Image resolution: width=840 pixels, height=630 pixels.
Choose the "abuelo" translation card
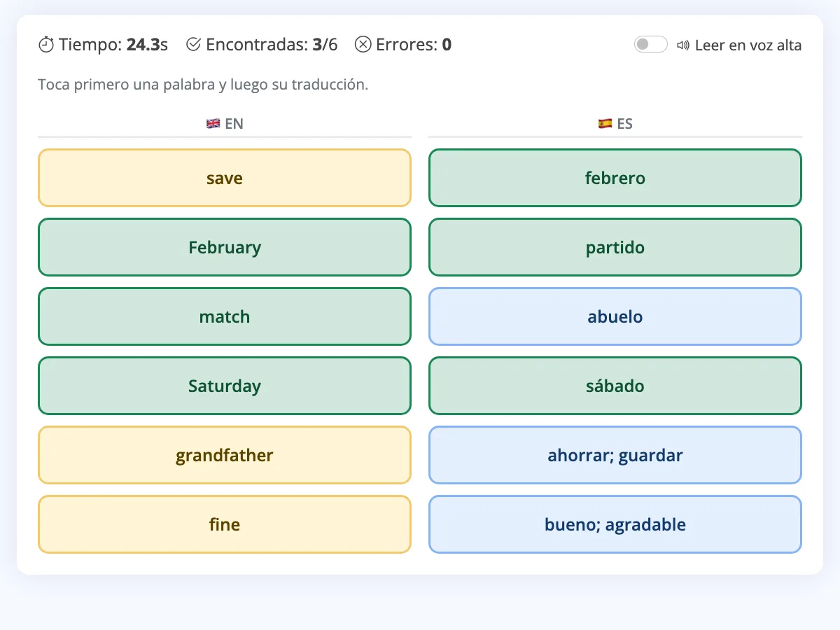pyautogui.click(x=615, y=316)
